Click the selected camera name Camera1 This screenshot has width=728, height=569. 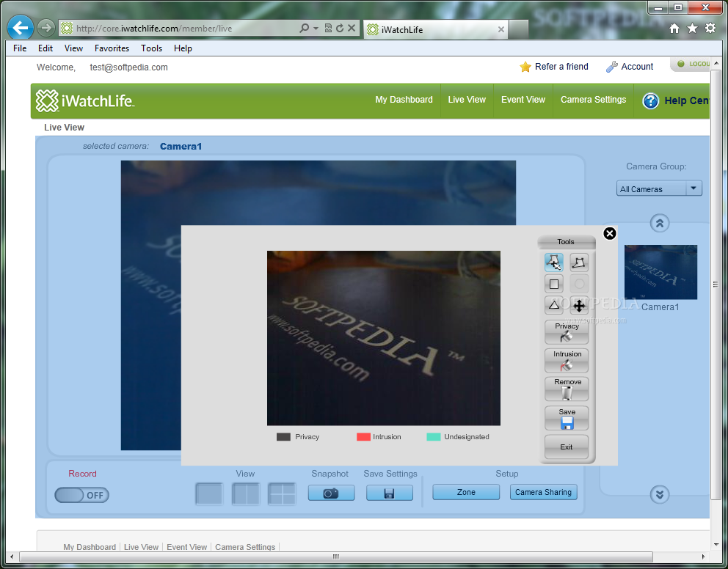coord(181,147)
